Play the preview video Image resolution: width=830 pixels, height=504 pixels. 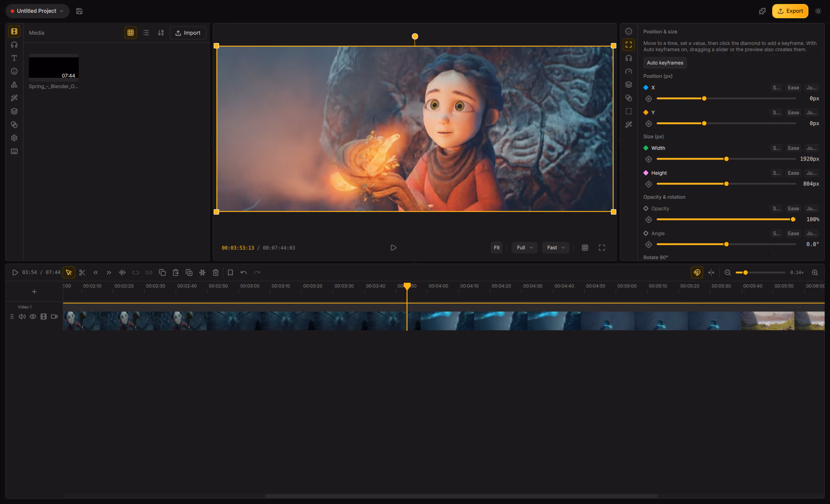pos(393,248)
